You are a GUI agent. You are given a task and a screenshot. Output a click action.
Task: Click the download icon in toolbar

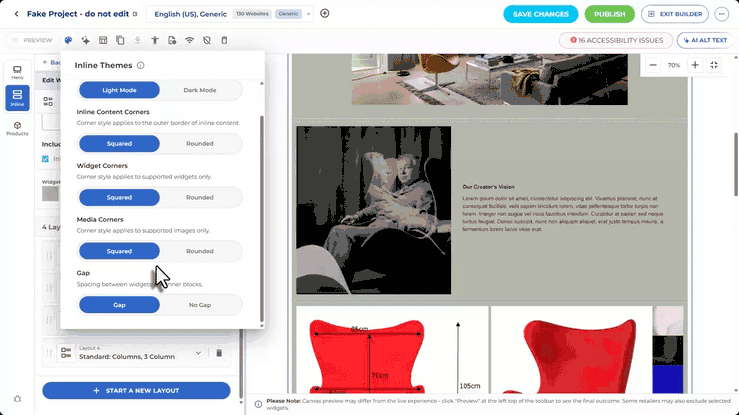pos(137,41)
